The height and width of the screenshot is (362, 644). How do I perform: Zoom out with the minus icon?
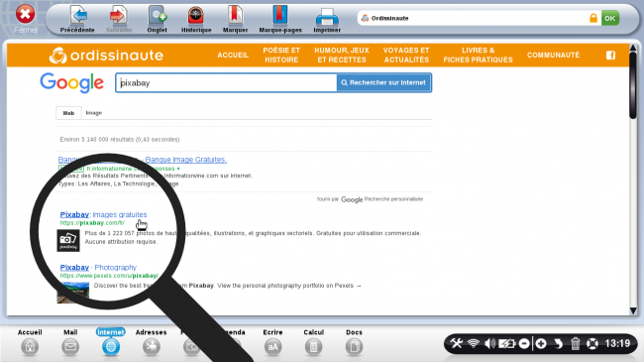tap(524, 343)
